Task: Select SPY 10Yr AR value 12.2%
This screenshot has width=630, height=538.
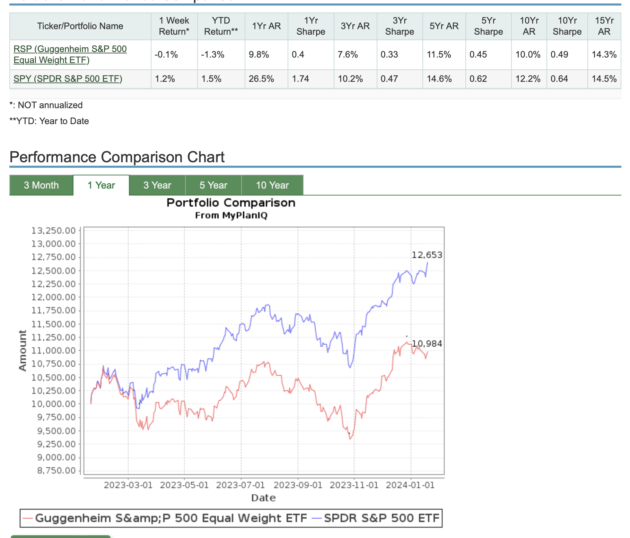Action: [528, 79]
